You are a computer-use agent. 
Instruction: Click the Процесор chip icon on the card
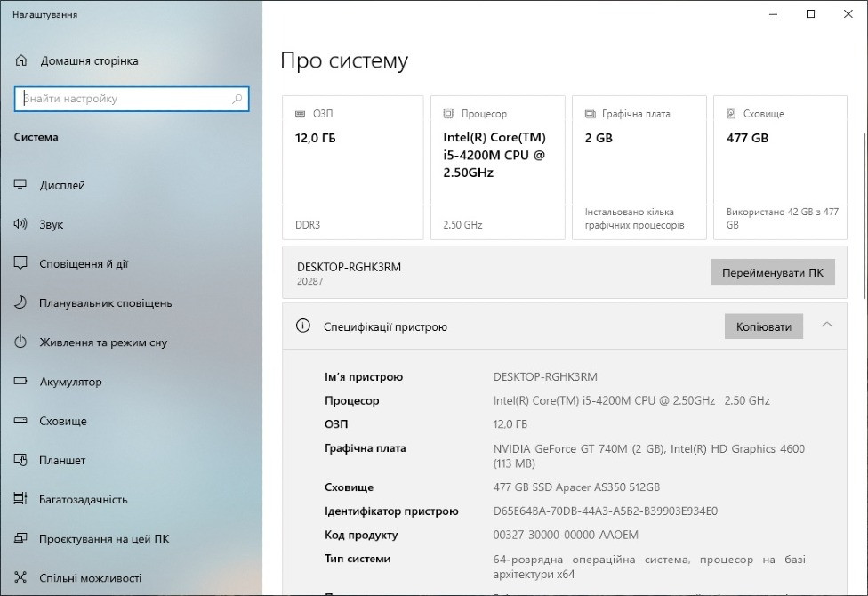pyautogui.click(x=448, y=114)
